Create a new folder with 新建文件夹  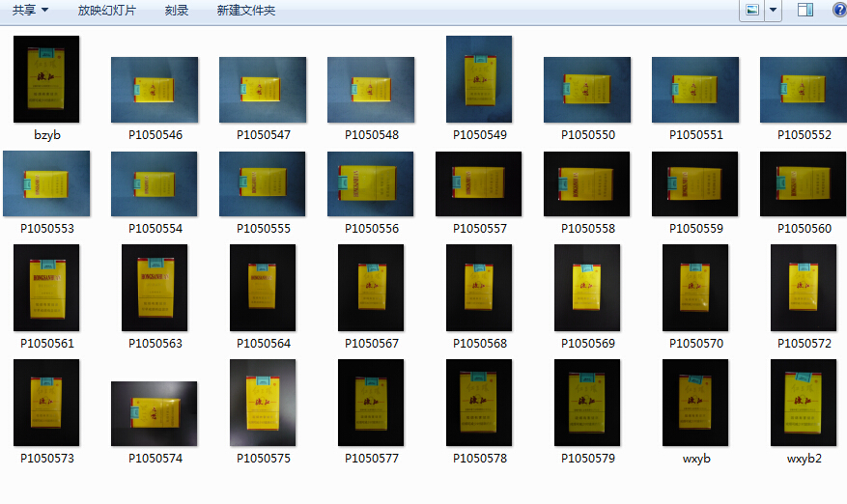[245, 11]
